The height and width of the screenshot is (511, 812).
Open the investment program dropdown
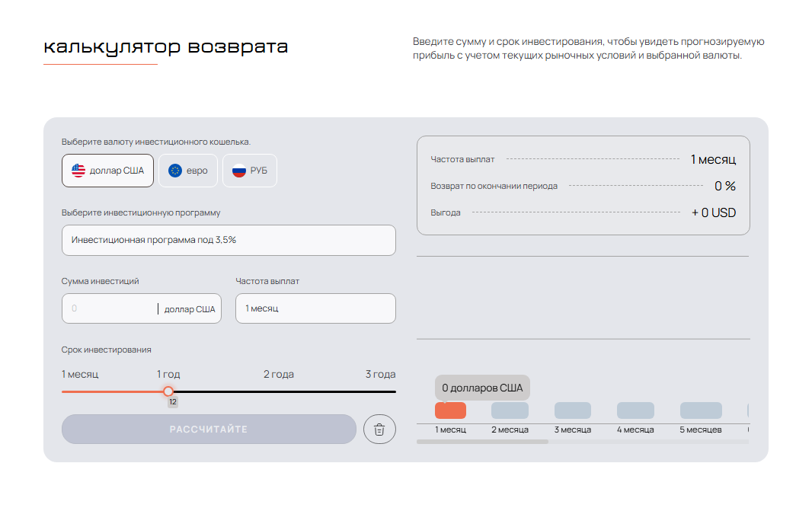pos(229,240)
